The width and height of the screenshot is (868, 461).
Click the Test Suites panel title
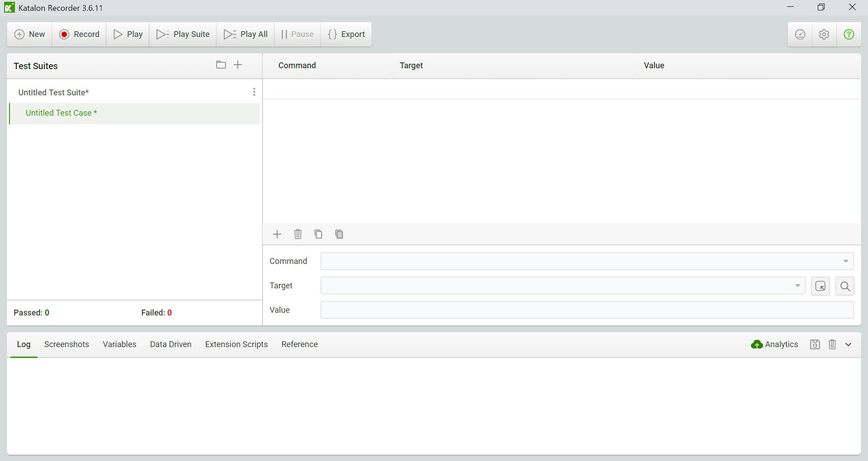[x=36, y=66]
